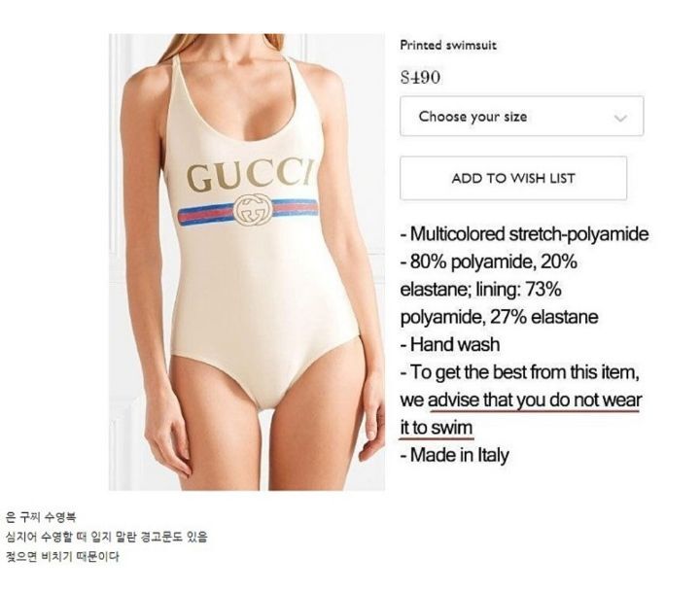The image size is (700, 592).
Task: Click the Hand wash care instruction
Action: click(x=450, y=345)
